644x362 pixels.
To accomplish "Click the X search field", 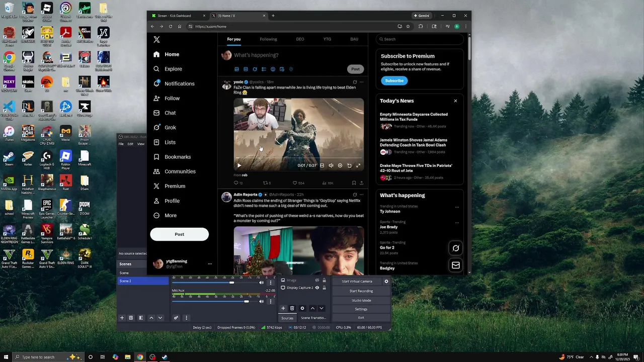I will (420, 39).
